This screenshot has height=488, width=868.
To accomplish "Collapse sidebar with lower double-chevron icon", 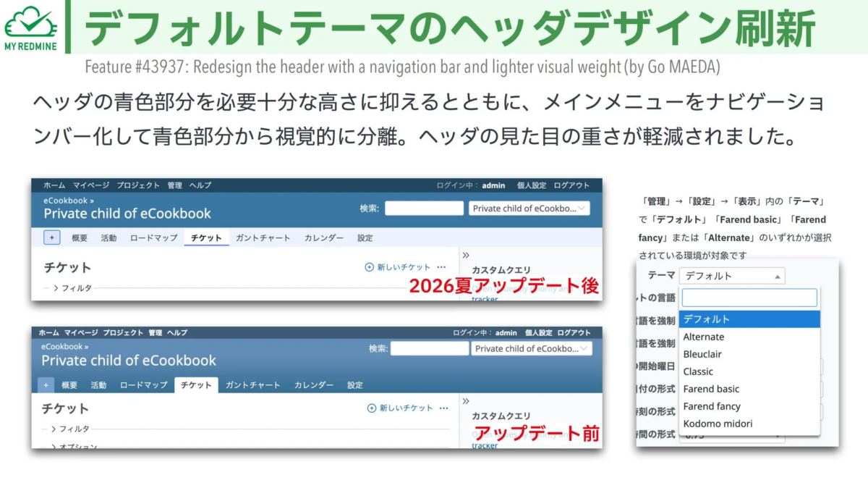I will pyautogui.click(x=467, y=400).
